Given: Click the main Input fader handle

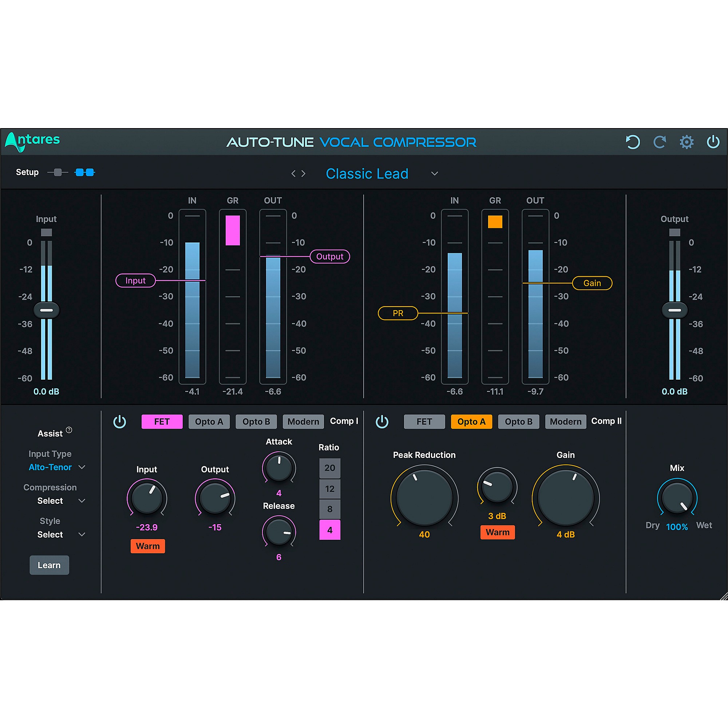Looking at the screenshot, I should point(46,310).
